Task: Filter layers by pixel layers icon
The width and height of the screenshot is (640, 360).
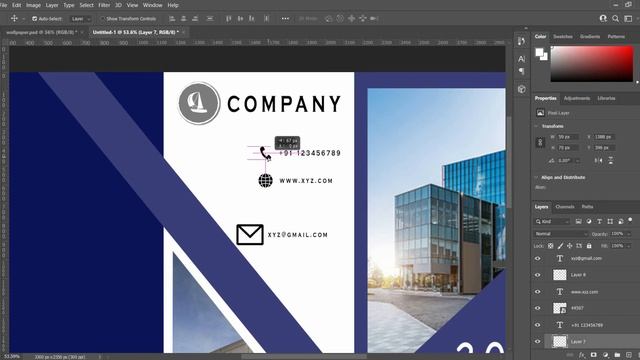Action: coord(578,222)
